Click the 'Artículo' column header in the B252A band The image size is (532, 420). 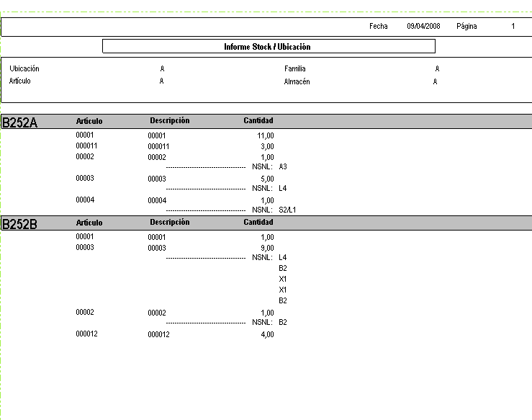[x=89, y=121]
